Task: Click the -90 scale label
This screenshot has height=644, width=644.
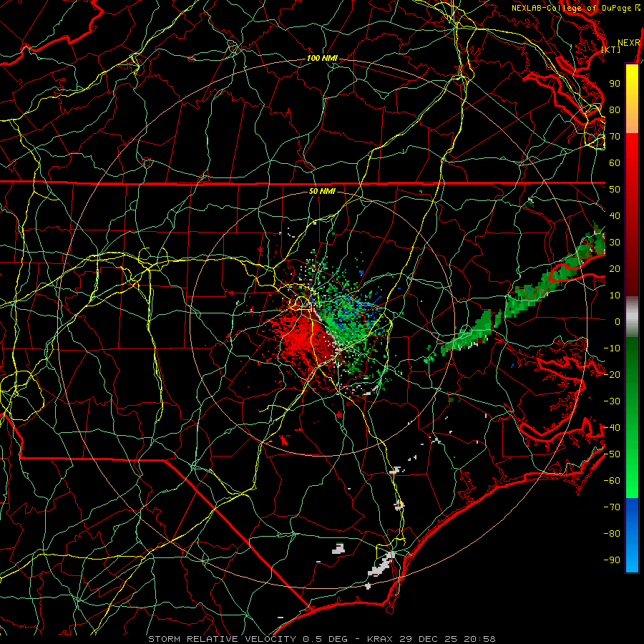Action: click(x=612, y=560)
